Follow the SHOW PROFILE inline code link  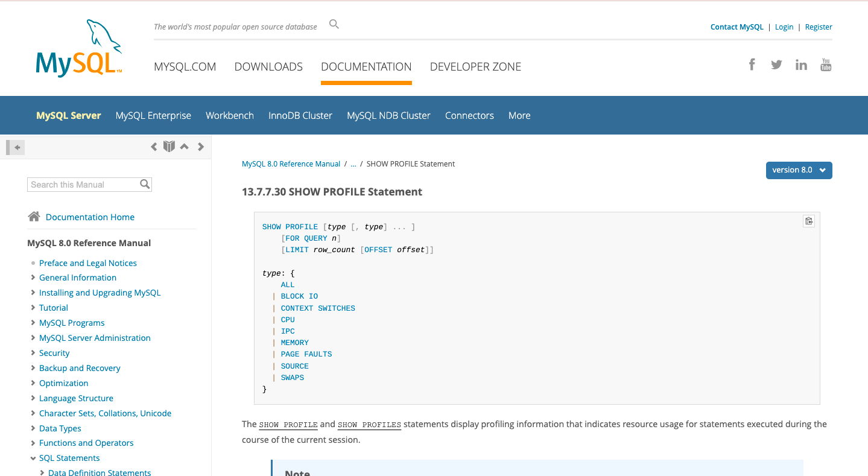288,425
